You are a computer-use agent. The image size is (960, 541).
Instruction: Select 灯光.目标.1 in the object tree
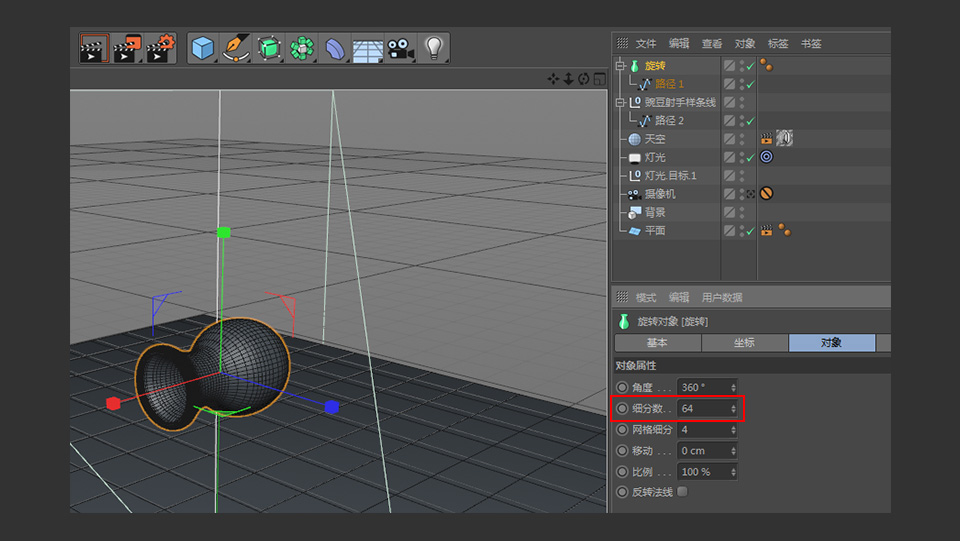coord(670,176)
